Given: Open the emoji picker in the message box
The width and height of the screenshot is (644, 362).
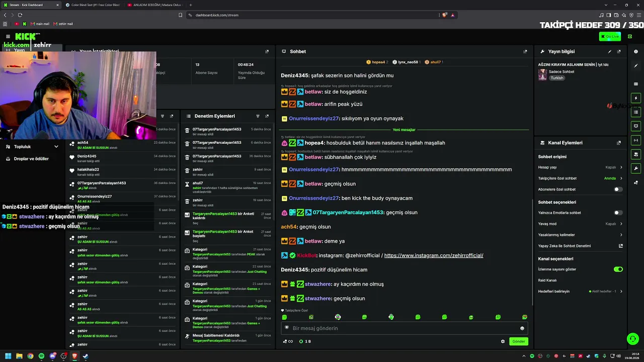Looking at the screenshot, I should [522, 328].
